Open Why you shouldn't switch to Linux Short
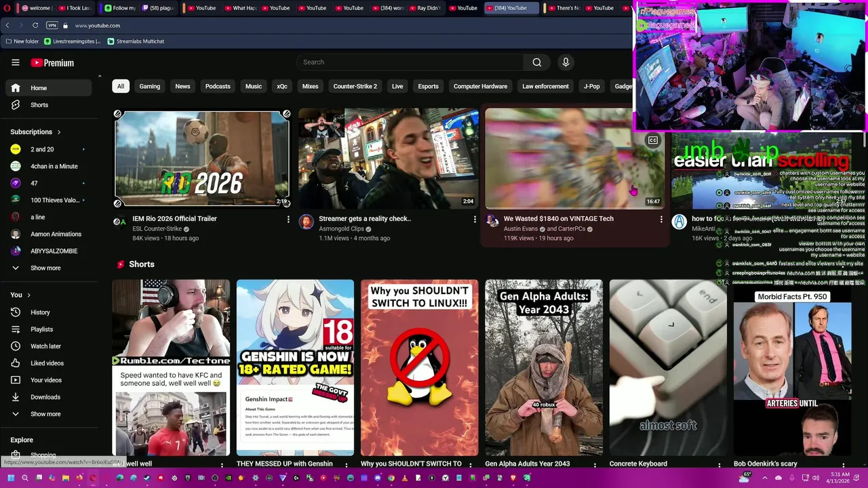 click(x=419, y=367)
